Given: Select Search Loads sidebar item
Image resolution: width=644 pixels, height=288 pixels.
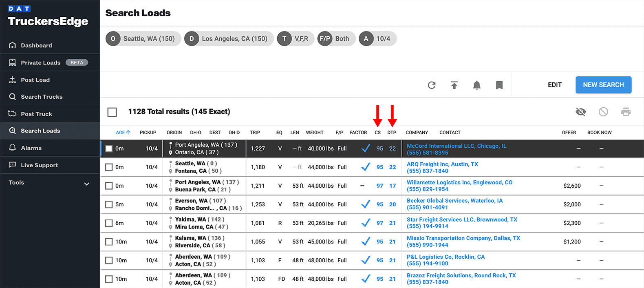Looking at the screenshot, I should pyautogui.click(x=50, y=131).
